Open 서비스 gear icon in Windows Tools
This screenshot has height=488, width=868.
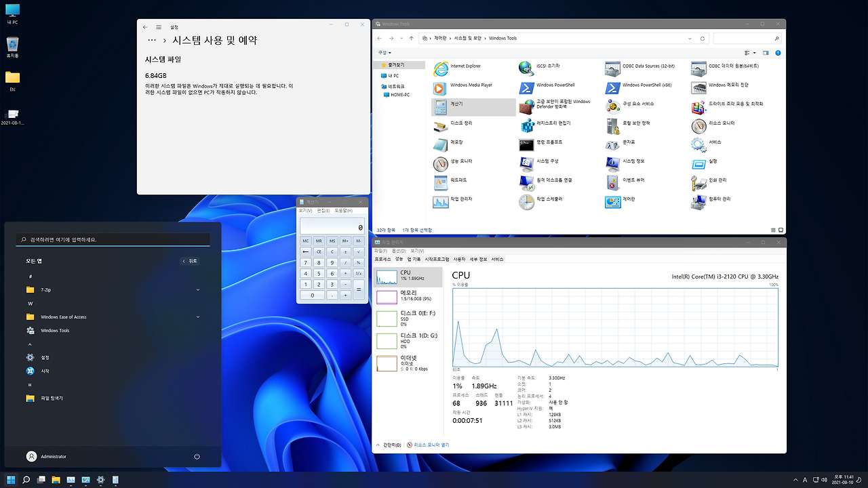tap(698, 144)
